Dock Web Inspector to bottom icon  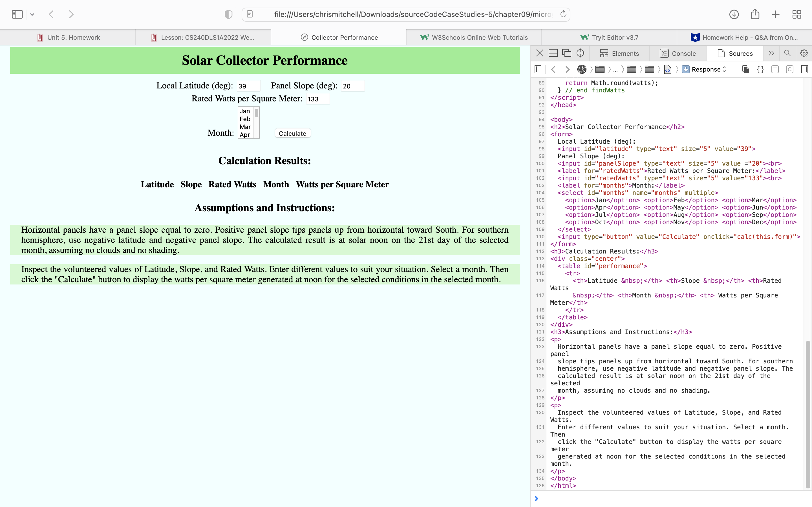(x=553, y=53)
